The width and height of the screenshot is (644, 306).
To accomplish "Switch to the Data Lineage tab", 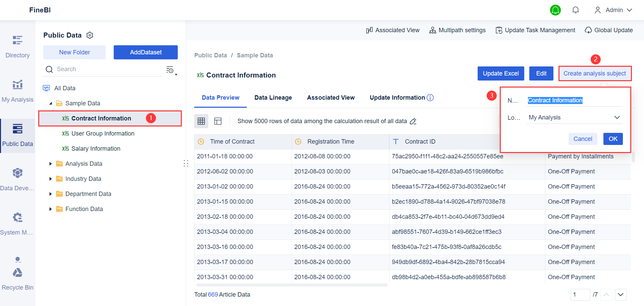I will coord(273,98).
